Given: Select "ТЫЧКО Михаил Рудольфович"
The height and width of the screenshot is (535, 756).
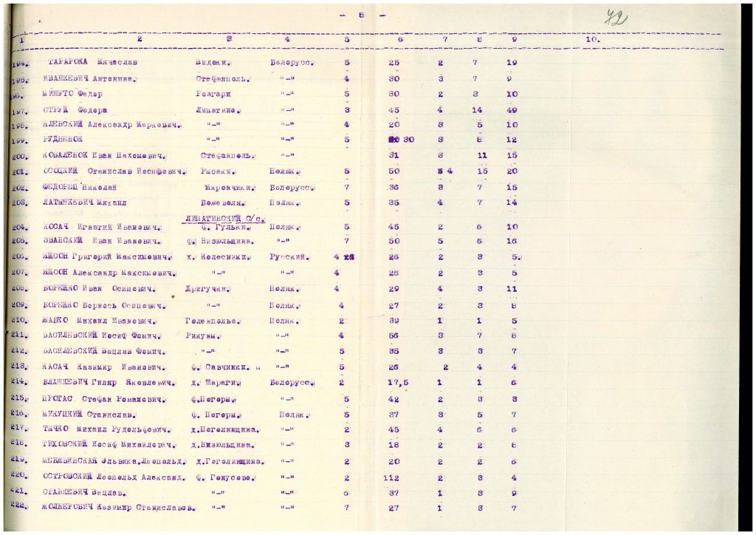Looking at the screenshot, I should point(106,429).
